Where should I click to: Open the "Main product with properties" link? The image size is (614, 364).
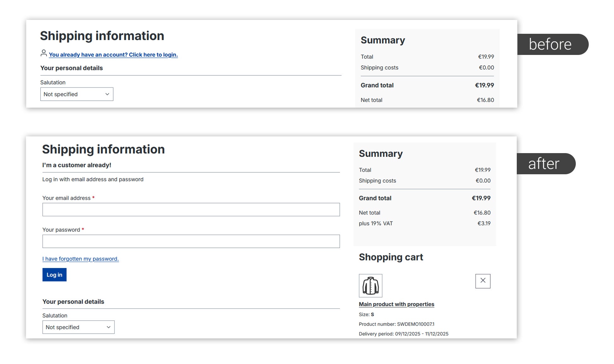click(396, 304)
